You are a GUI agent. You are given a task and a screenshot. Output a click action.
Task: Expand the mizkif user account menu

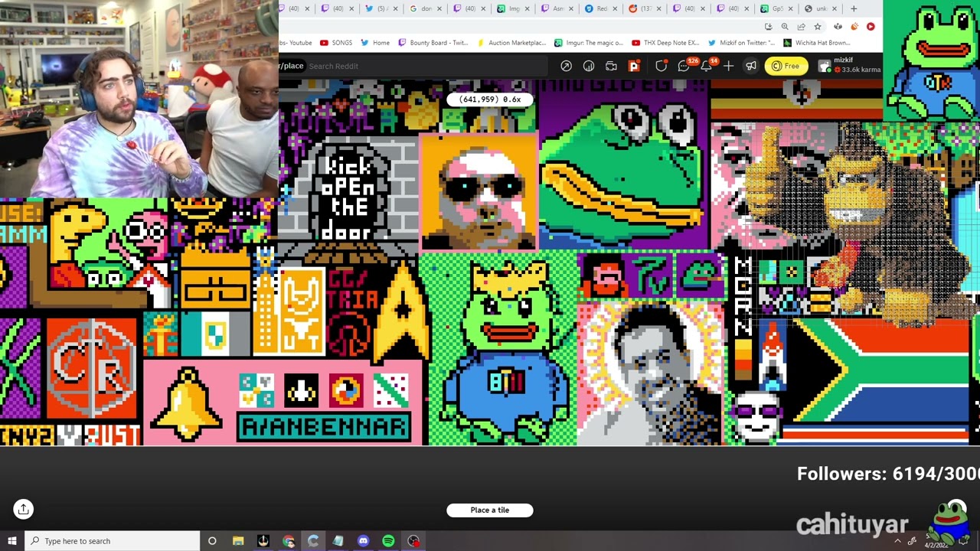pos(850,66)
